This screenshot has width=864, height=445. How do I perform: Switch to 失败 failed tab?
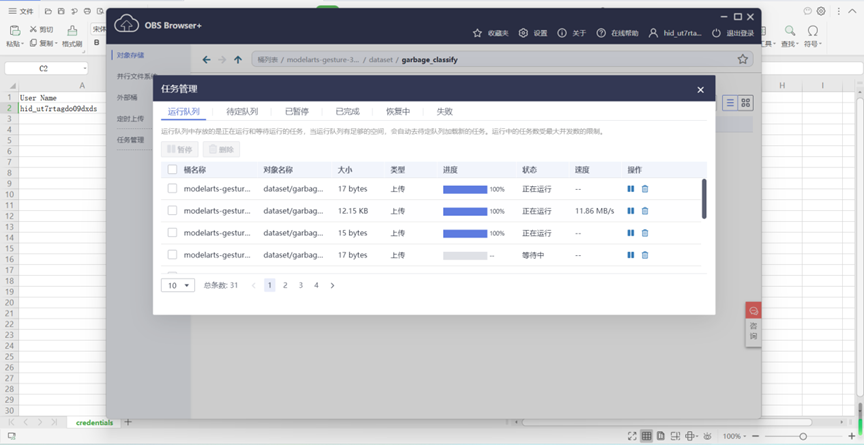pyautogui.click(x=445, y=111)
